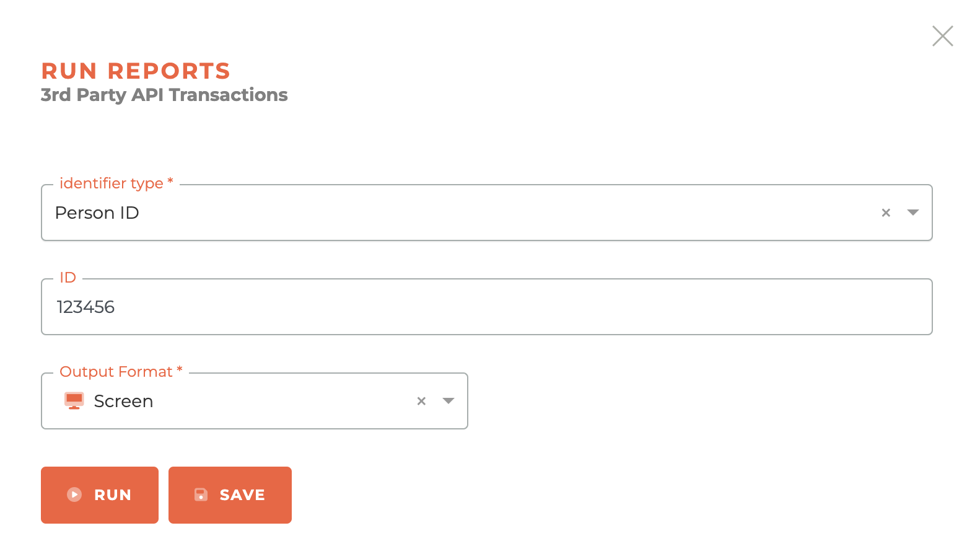Click the 3rd Party API Transactions subtitle
This screenshot has height=554, width=980.
pos(164,95)
